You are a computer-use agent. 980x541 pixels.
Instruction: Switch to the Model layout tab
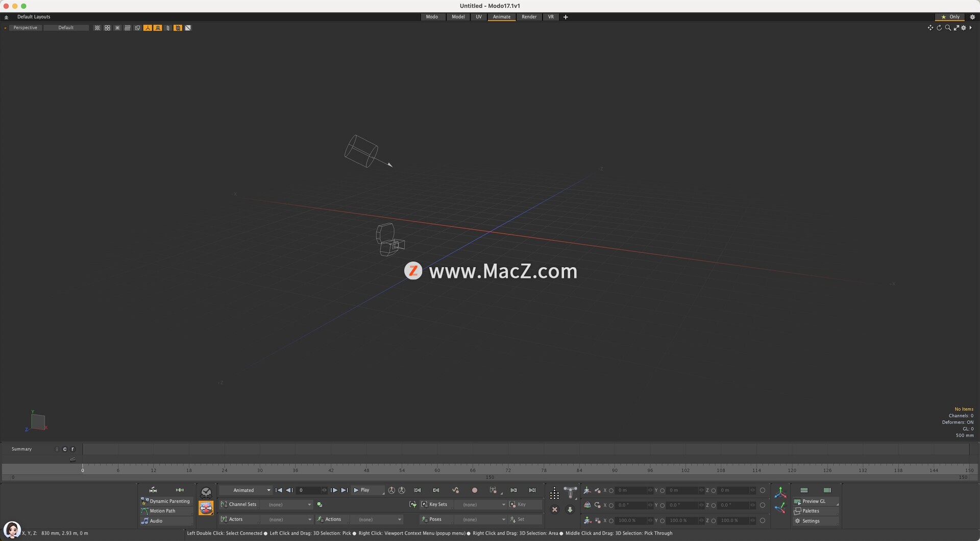458,17
